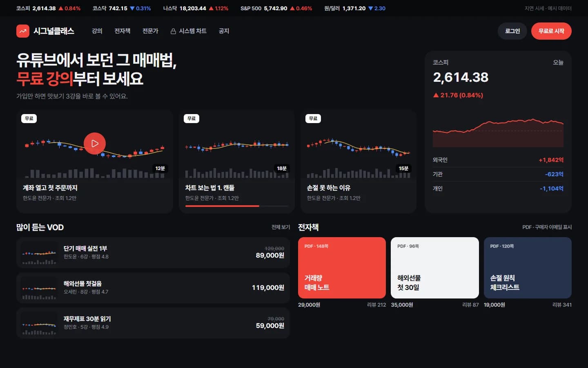
Task: Click the 코스닥 742.15 ticker
Action: [122, 8]
